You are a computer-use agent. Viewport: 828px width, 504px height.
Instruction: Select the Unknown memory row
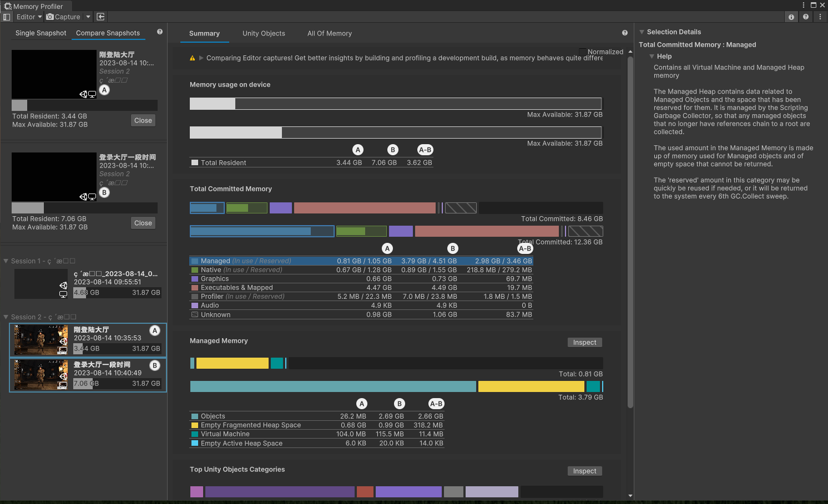[361, 315]
